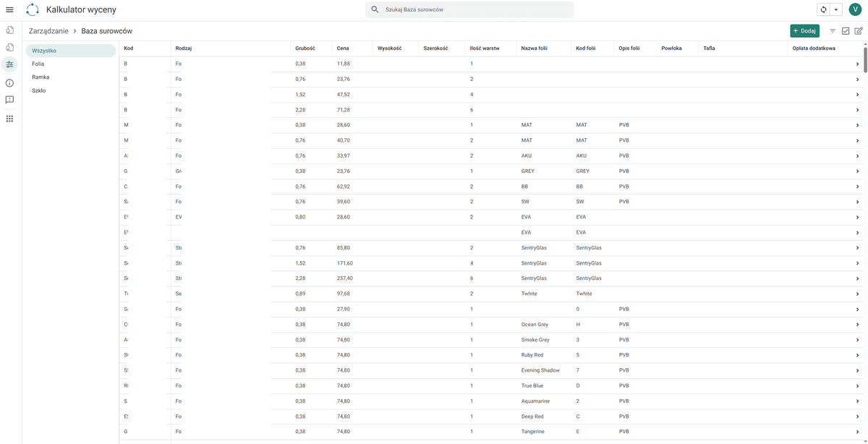
Task: Open the sliders settings sidebar icon
Action: pyautogui.click(x=9, y=64)
